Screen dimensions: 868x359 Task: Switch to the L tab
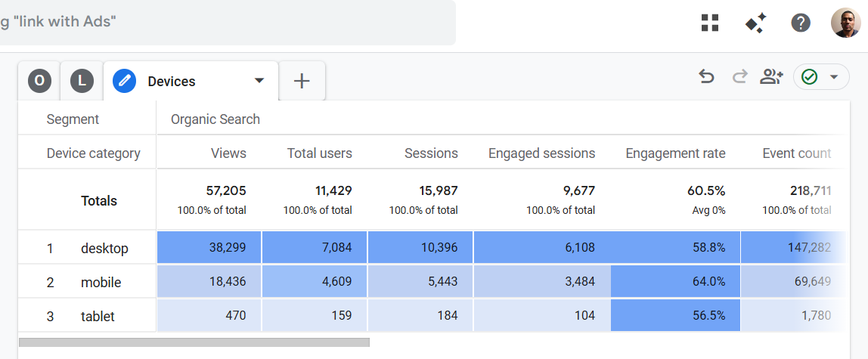point(82,81)
